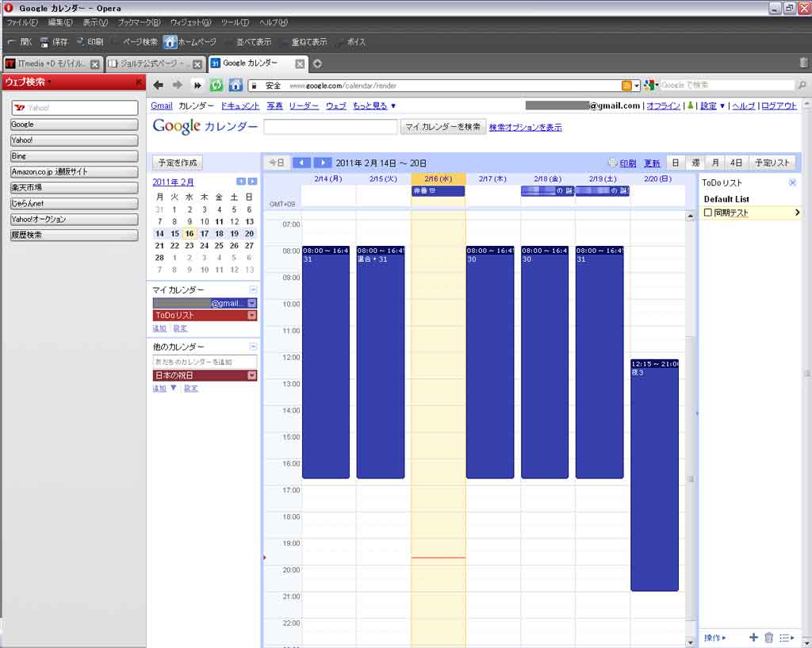Reload the page with green refresh icon

(216, 85)
